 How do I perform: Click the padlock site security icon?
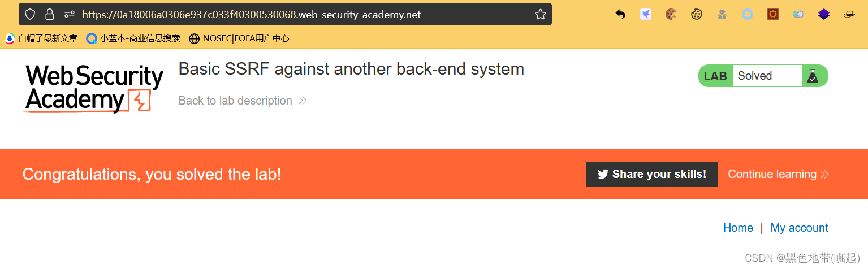(x=50, y=14)
